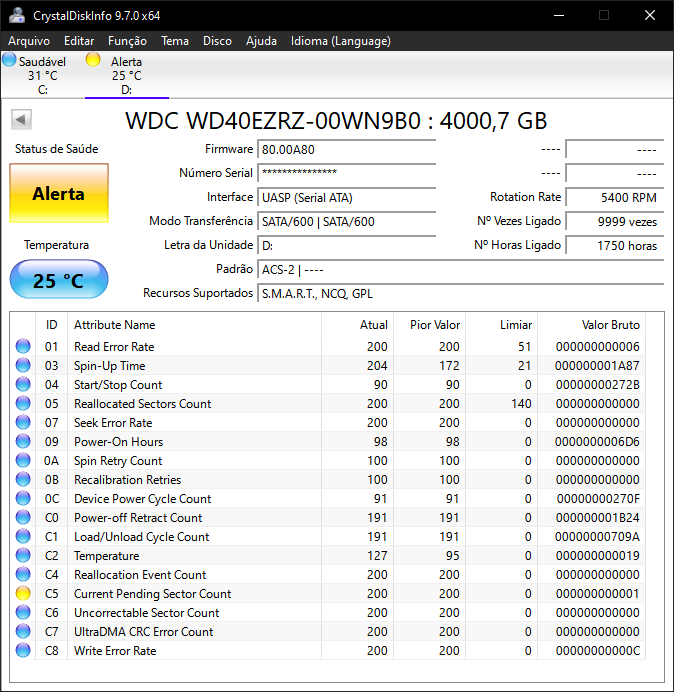
Task: Click the Pior Valor column header
Action: pos(429,325)
